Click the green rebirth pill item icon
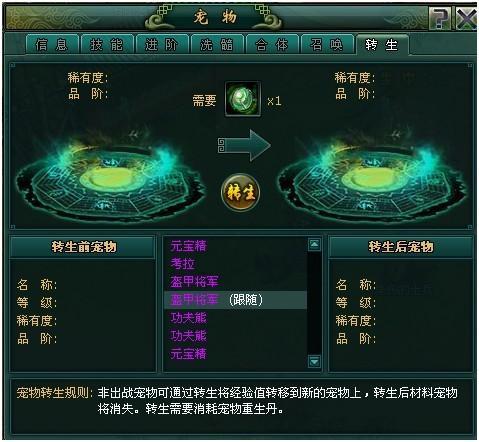Viewport: 479px width, 442px height. tap(243, 99)
